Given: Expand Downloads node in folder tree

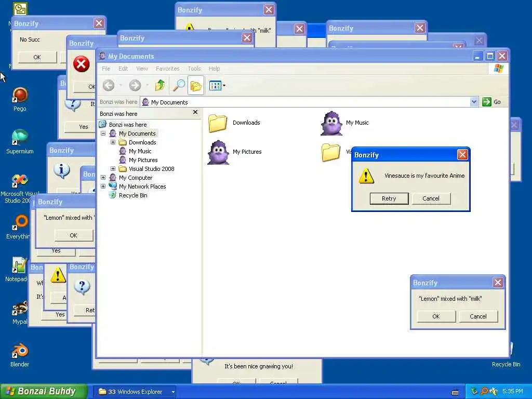Looking at the screenshot, I should click(113, 142).
